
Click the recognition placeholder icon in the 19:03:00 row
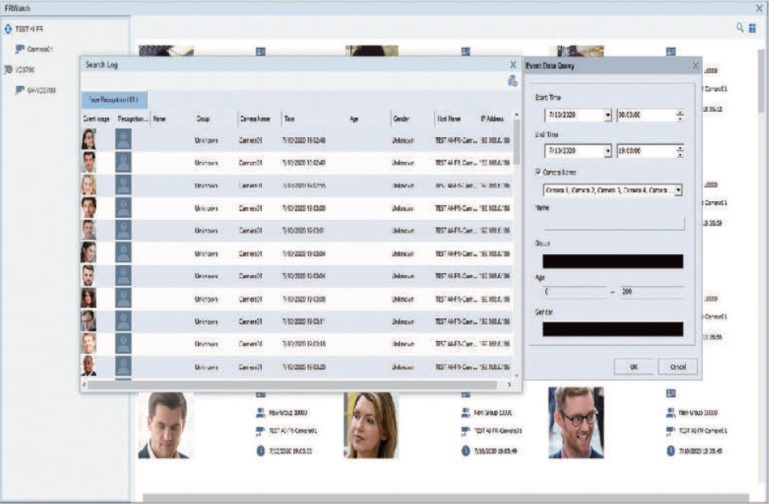click(123, 207)
